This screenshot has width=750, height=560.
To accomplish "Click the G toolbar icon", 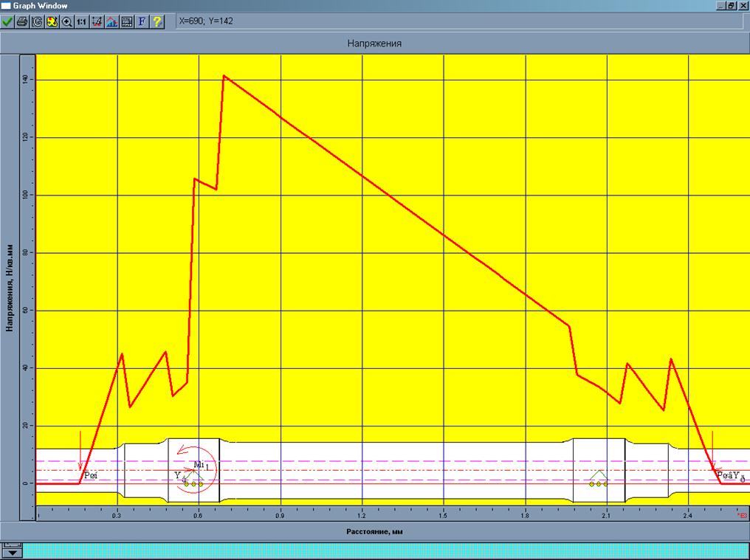I will (37, 21).
